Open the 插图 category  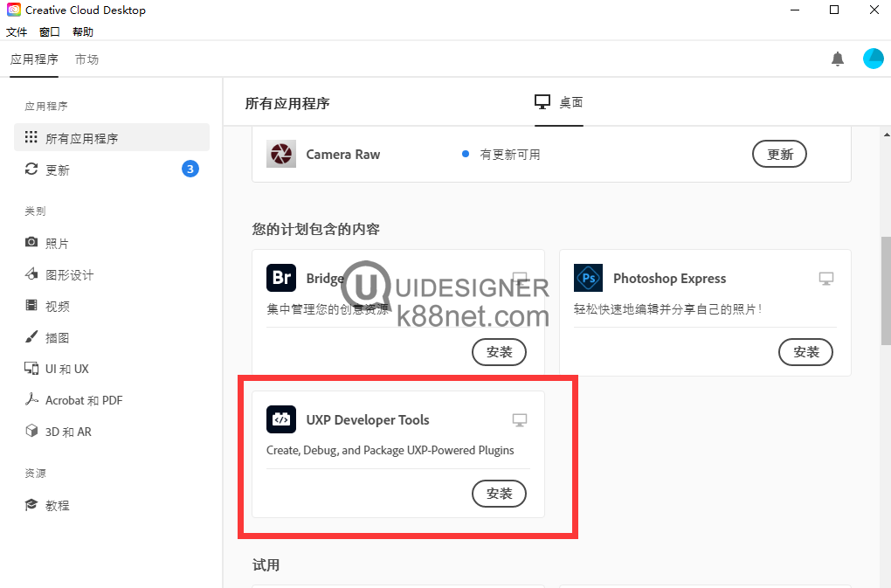(x=47, y=337)
